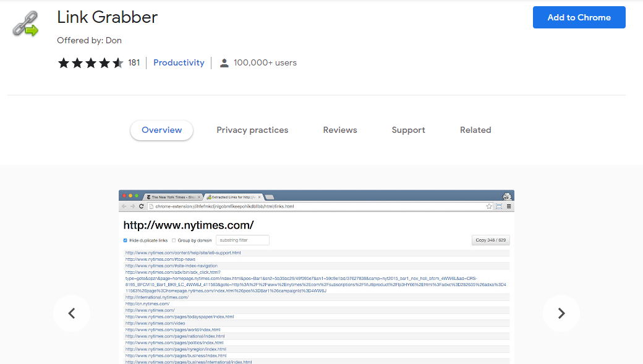This screenshot has height=364, width=643.
Task: Click the forward arrow in the screenshot browser
Action: coord(130,206)
